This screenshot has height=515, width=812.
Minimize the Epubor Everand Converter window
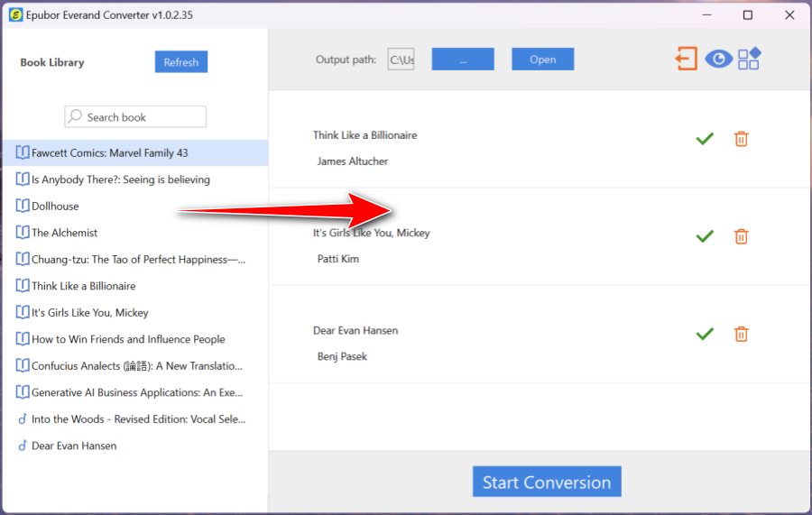pyautogui.click(x=706, y=15)
